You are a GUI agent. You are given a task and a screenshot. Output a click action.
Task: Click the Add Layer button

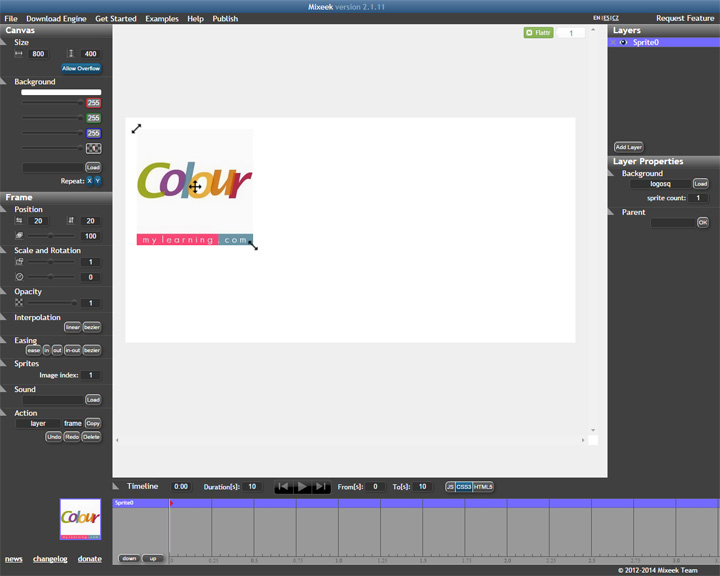coord(629,147)
